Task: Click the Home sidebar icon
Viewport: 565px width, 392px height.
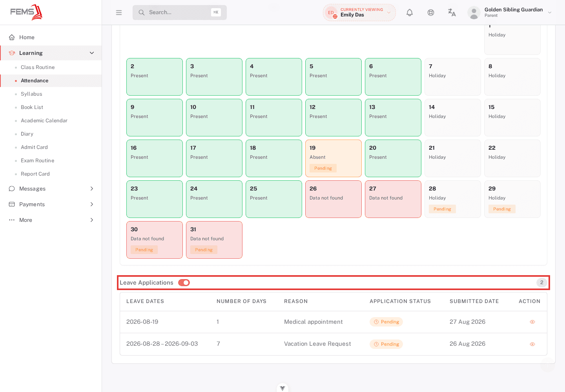Action: click(x=12, y=37)
